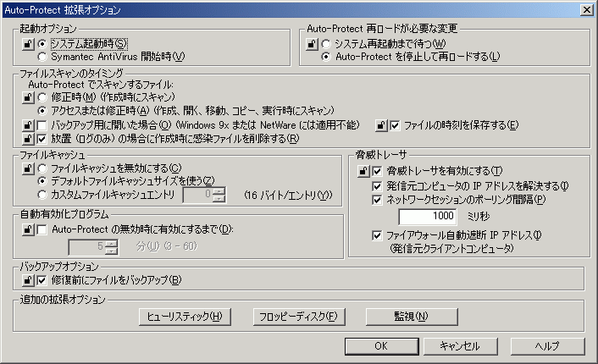Decrease custom file cache entry spinner down arrow

click(x=219, y=199)
